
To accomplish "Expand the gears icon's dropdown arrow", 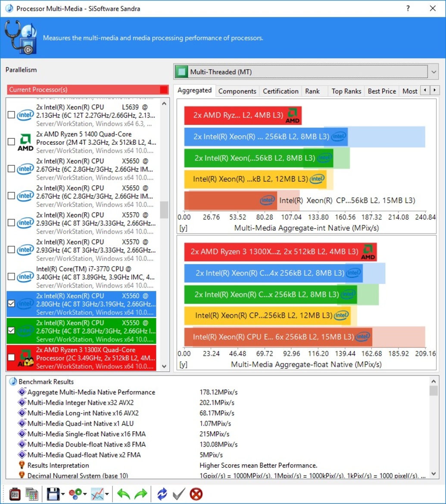I will point(85,494).
